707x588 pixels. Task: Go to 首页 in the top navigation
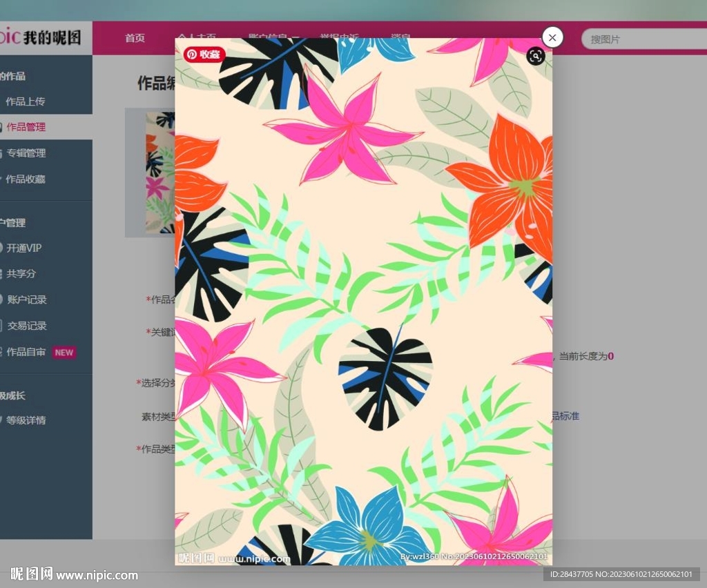(x=135, y=38)
